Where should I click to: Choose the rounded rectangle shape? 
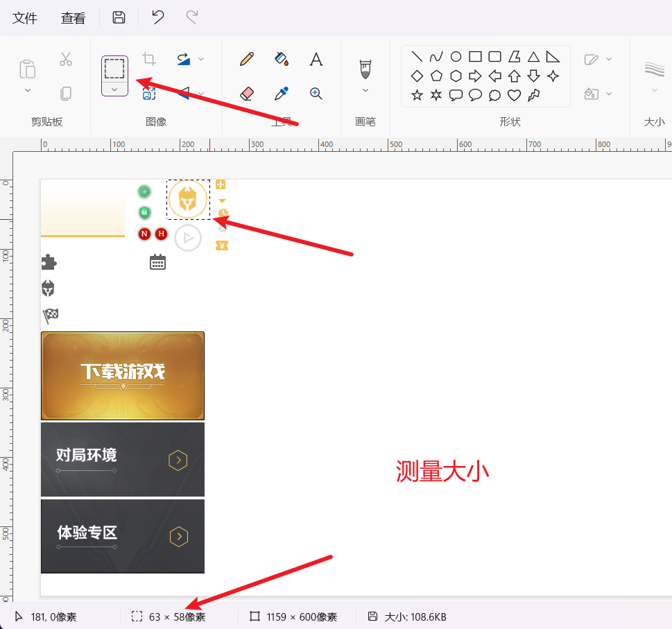pyautogui.click(x=495, y=57)
